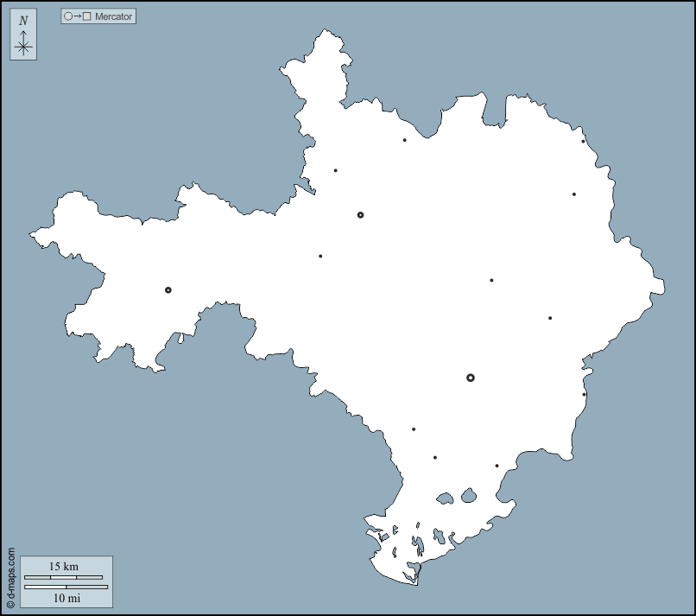The image size is (696, 616).
Task: Click the small square symbol beside Mercator
Action: (86, 16)
